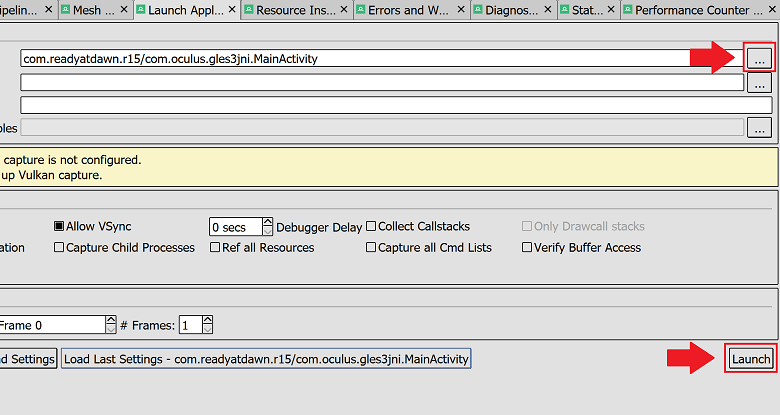The image size is (780, 415).
Task: Check the Collect Callstacks option
Action: pyautogui.click(x=371, y=227)
